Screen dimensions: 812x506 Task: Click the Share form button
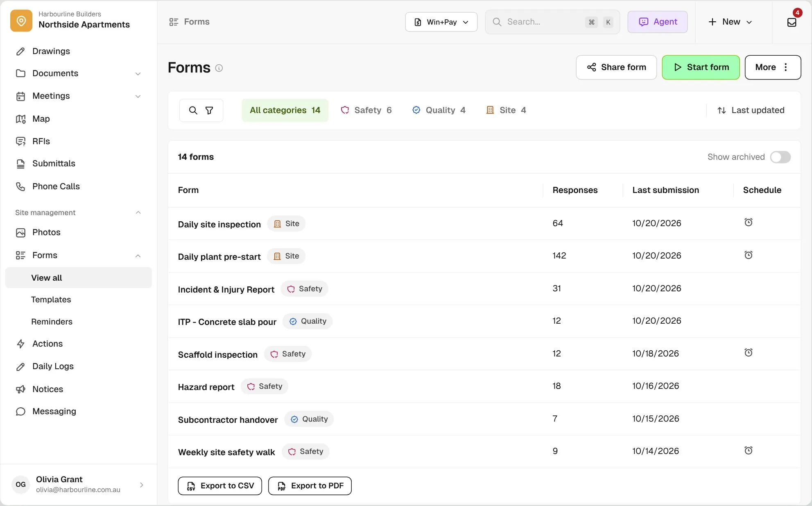616,67
